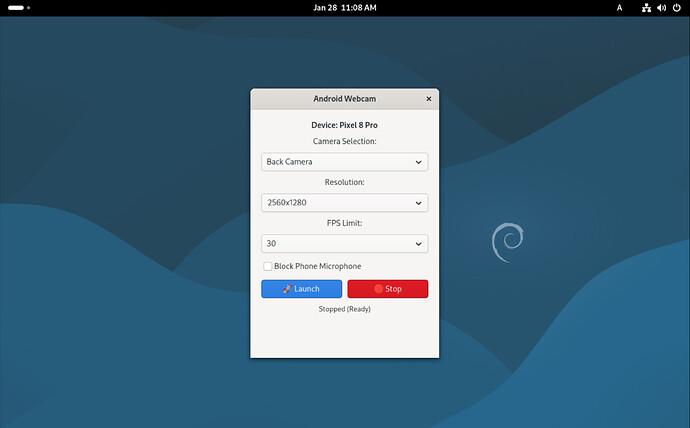Click the Android Webcam title bar text
Viewport: 690px width, 428px height.
[345, 99]
